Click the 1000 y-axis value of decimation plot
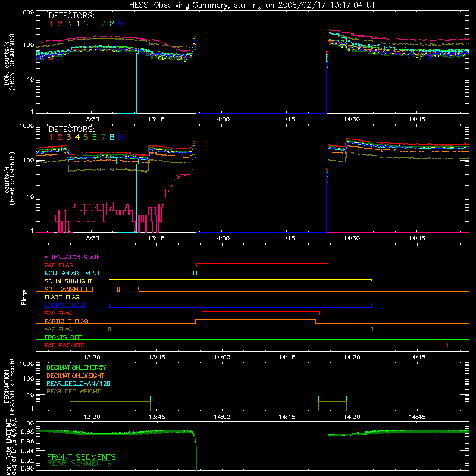This screenshot has width=476, height=476. click(27, 364)
